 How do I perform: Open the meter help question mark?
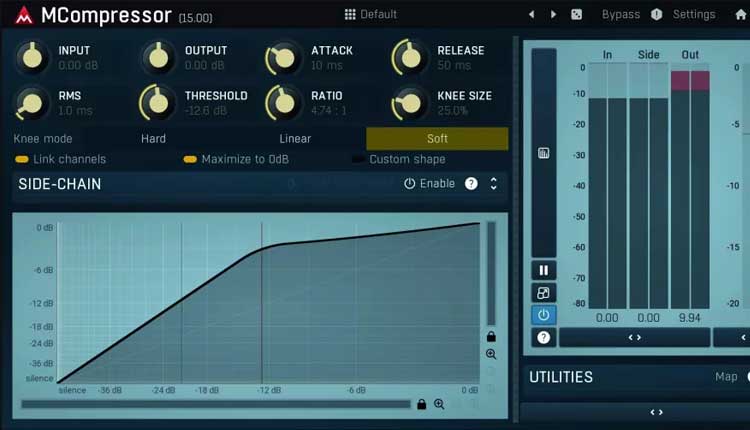pyautogui.click(x=543, y=338)
